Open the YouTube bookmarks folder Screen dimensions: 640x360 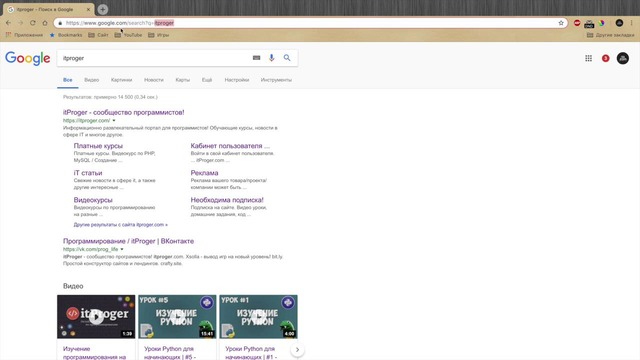tap(128, 35)
